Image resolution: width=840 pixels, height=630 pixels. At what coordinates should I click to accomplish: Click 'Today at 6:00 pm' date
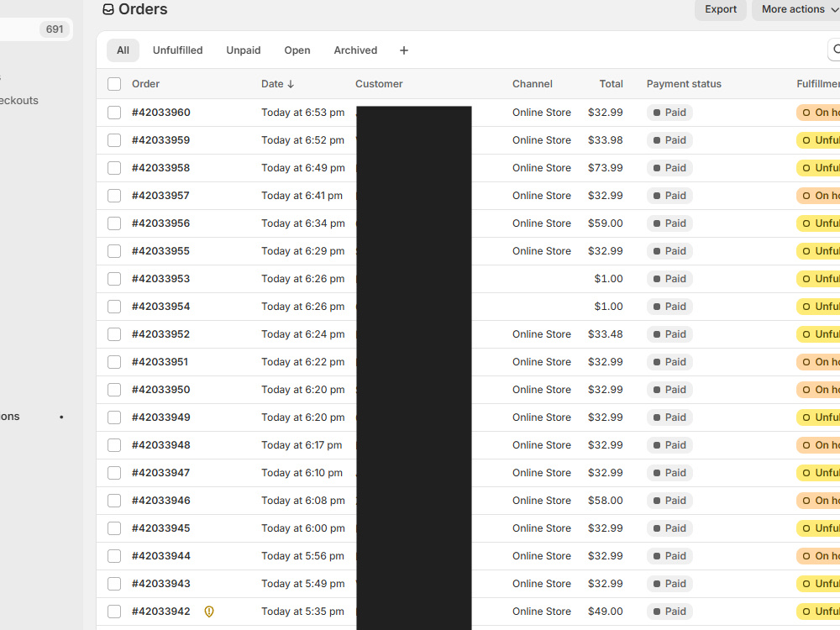(x=302, y=528)
